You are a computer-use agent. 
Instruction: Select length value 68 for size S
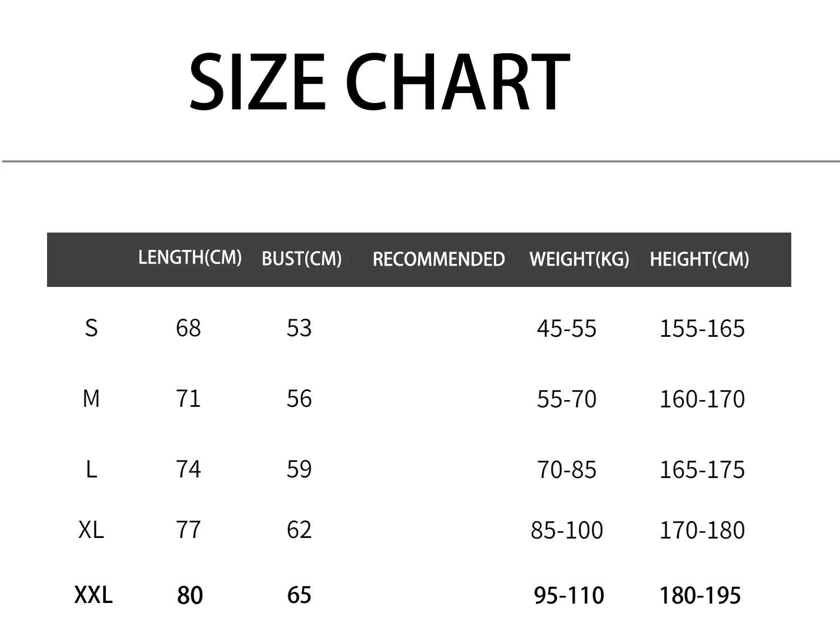pos(188,328)
